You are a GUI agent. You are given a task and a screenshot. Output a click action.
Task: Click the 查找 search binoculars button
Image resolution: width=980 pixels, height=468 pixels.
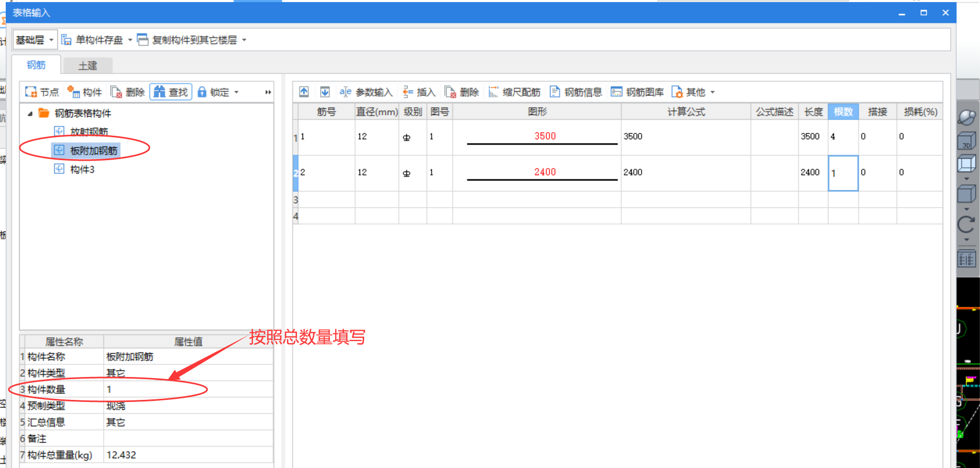tap(171, 92)
